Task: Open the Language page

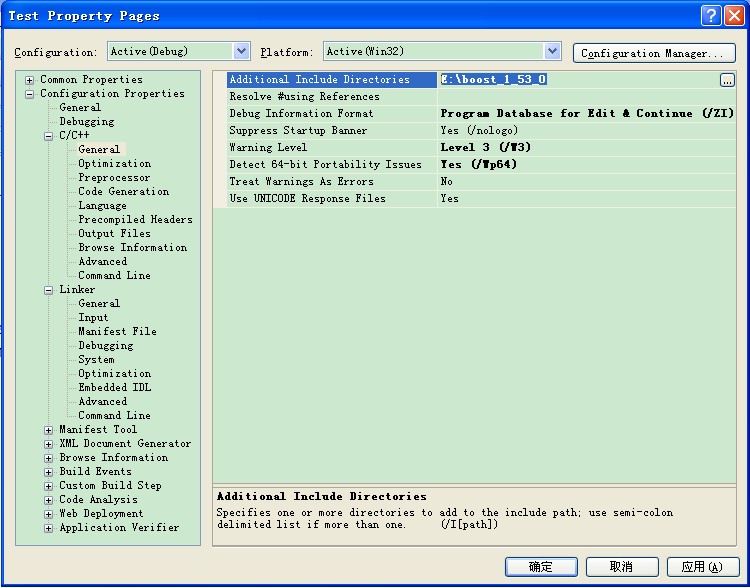Action: click(102, 206)
